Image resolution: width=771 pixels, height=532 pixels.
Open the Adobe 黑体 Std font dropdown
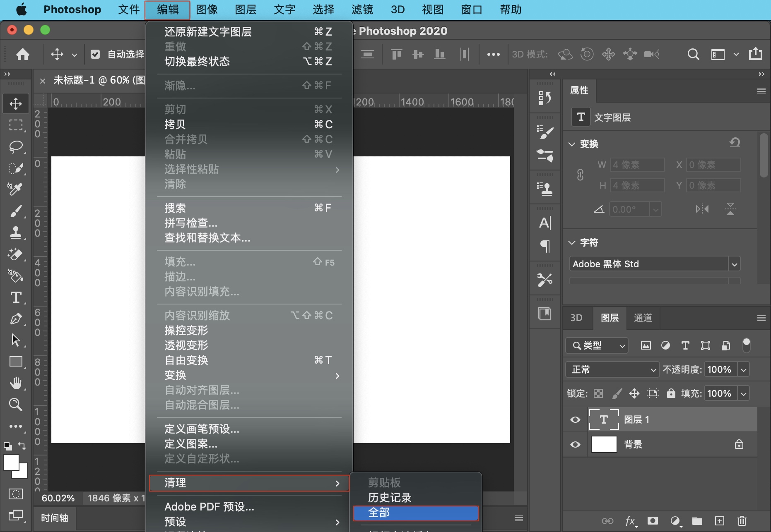click(x=734, y=264)
